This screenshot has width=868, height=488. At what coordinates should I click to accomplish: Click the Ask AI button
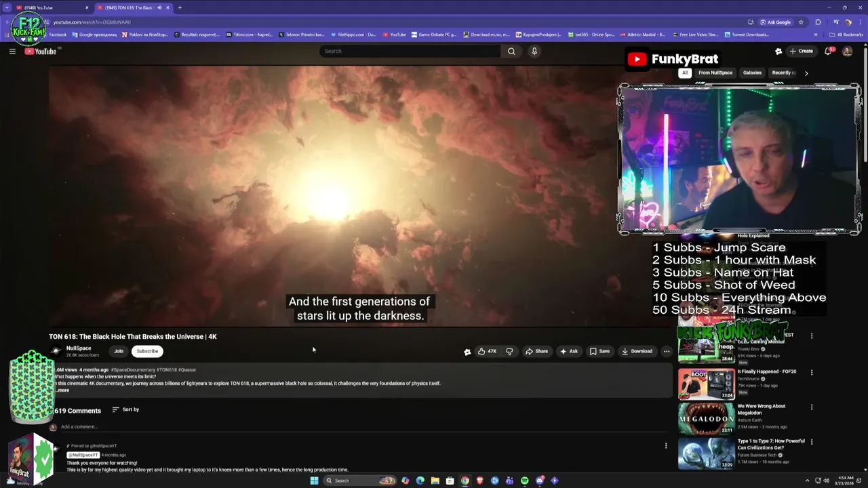click(x=569, y=351)
